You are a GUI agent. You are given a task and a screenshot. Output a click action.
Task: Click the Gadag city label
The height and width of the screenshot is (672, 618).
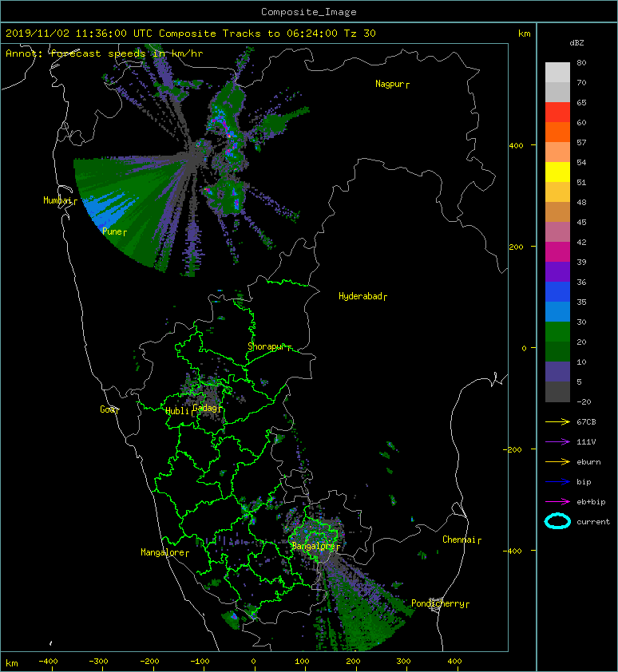[205, 408]
